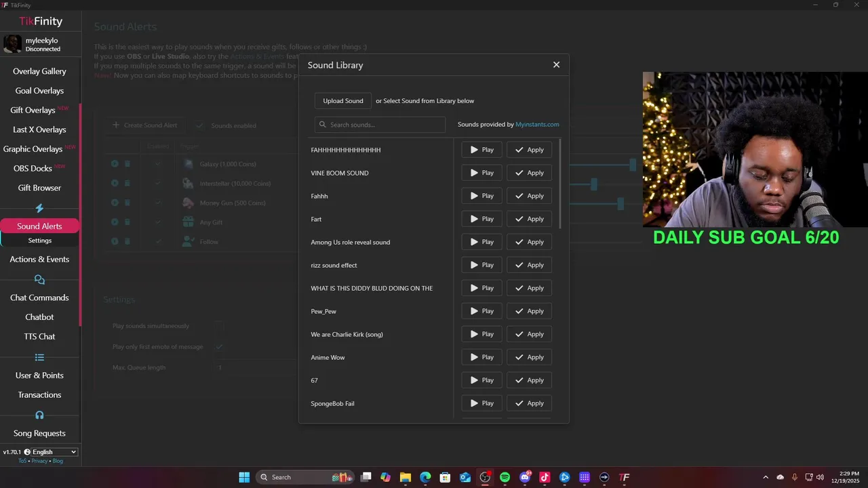Apply the Anime Wow sound
The width and height of the screenshot is (868, 488).
coord(529,357)
